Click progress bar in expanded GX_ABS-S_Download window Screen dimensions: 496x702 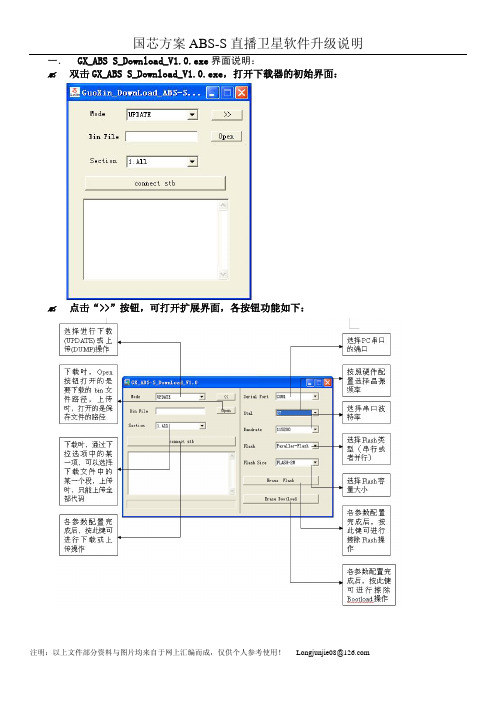181,505
